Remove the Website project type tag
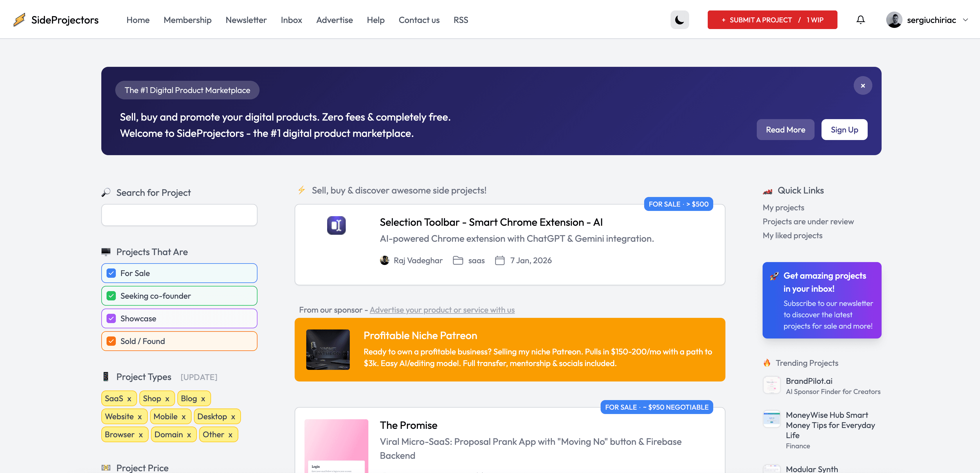 (140, 417)
